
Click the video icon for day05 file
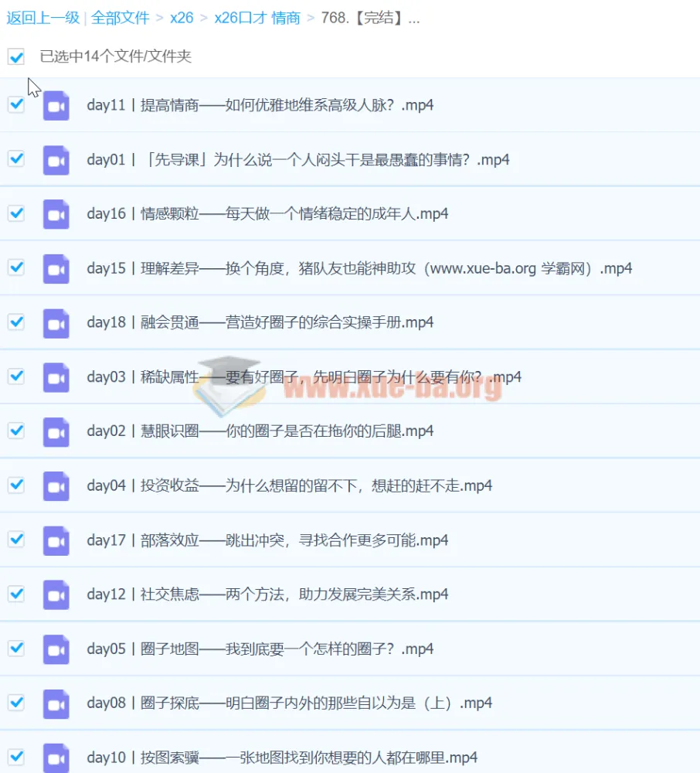tap(56, 650)
